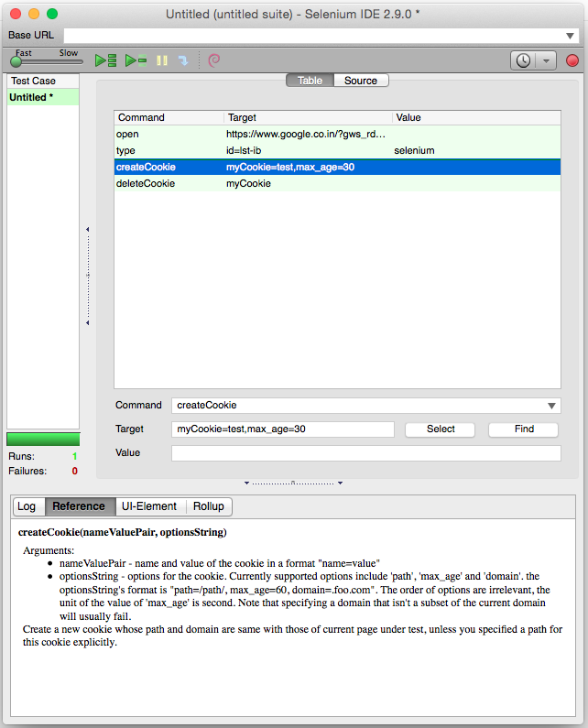588x728 pixels.
Task: Open the Reference tab
Action: (x=79, y=506)
